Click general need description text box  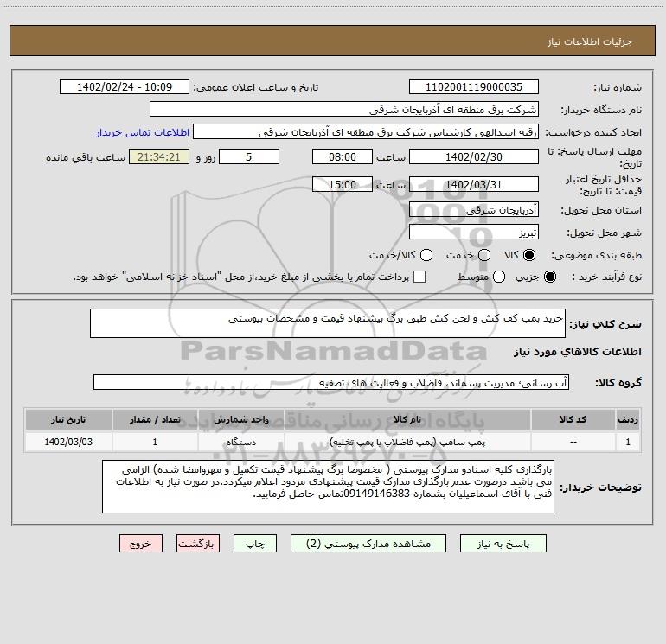point(328,323)
